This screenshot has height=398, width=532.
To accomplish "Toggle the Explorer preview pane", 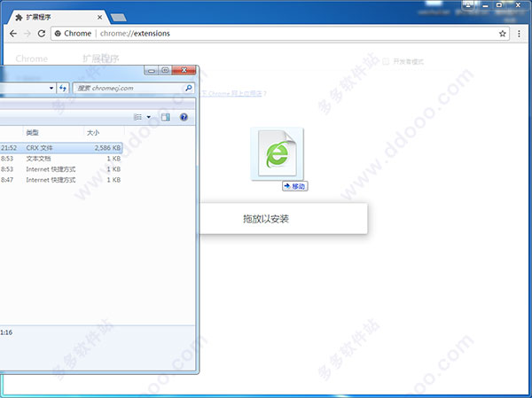I will (166, 117).
